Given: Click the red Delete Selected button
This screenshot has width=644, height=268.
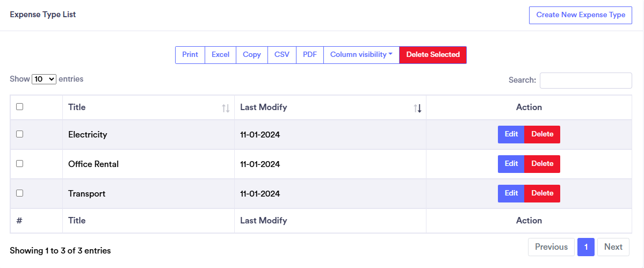Looking at the screenshot, I should [433, 55].
